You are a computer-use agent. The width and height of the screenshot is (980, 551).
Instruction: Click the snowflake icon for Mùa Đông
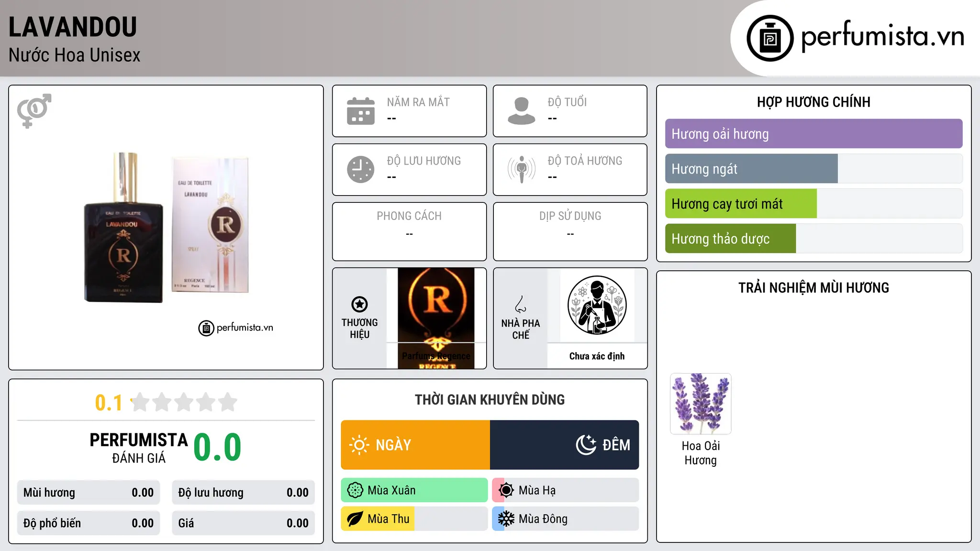pyautogui.click(x=506, y=519)
